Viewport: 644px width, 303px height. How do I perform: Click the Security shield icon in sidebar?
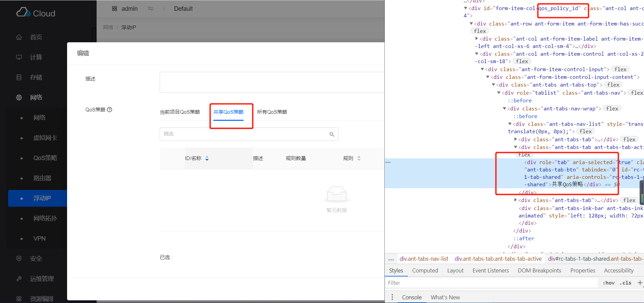coord(19,259)
